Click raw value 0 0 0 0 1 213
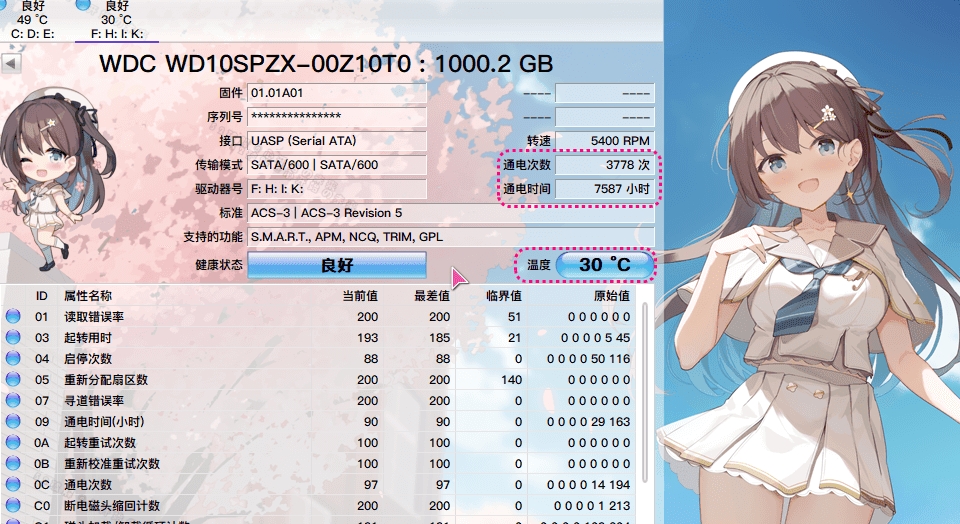 (592, 506)
